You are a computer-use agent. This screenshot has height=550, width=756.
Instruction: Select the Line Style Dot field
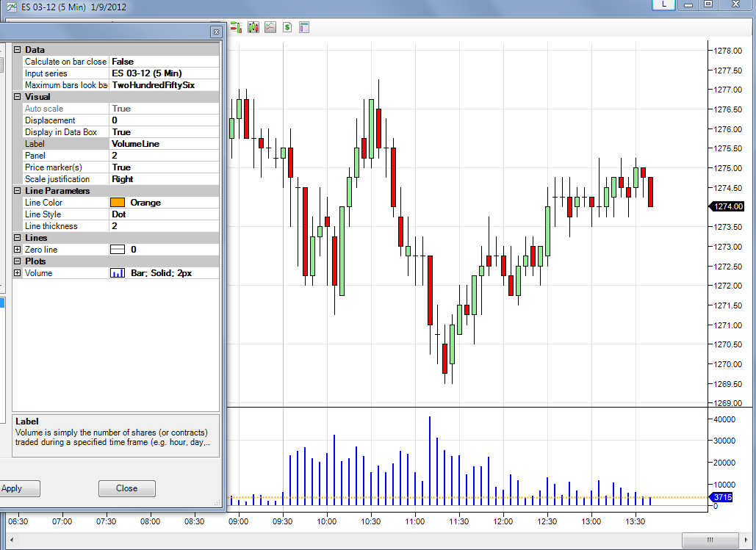click(165, 214)
